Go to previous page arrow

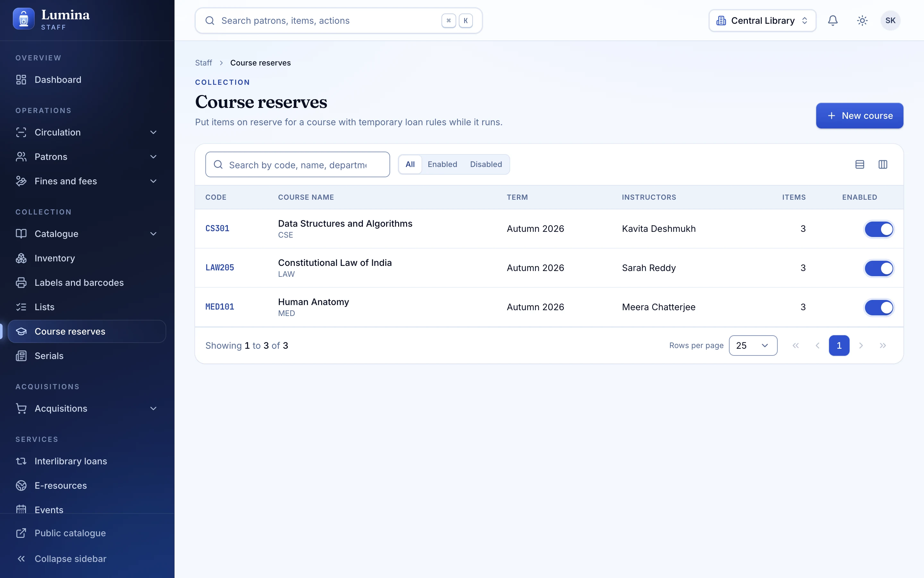click(x=817, y=346)
